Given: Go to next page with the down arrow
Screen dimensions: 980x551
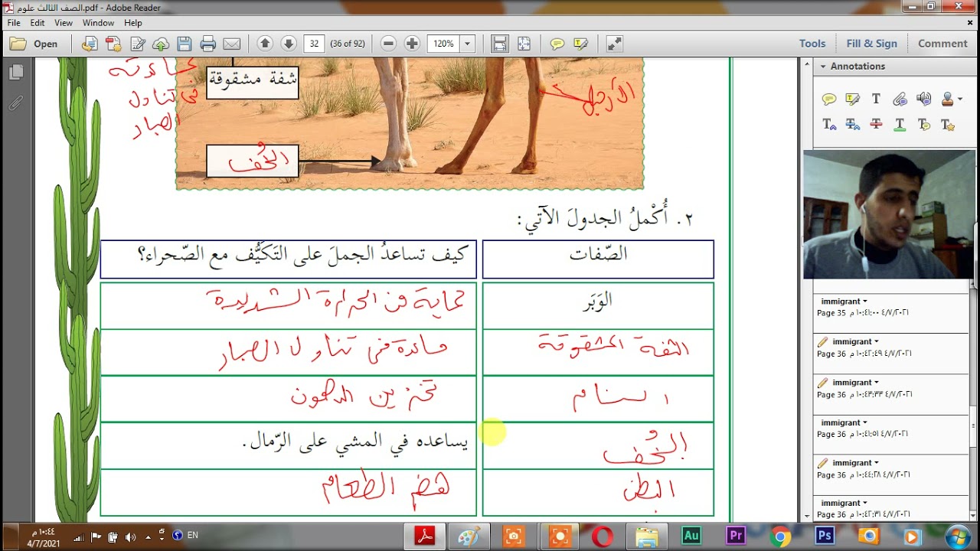Looking at the screenshot, I should click(x=289, y=44).
